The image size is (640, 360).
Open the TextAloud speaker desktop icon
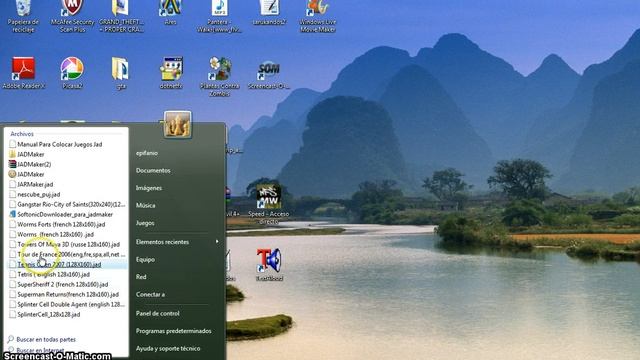click(269, 264)
